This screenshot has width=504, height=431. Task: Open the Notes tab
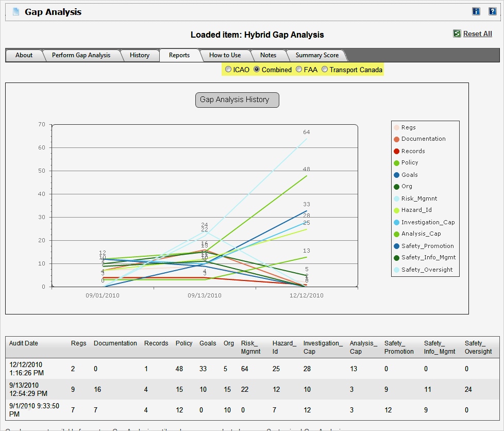[x=268, y=55]
